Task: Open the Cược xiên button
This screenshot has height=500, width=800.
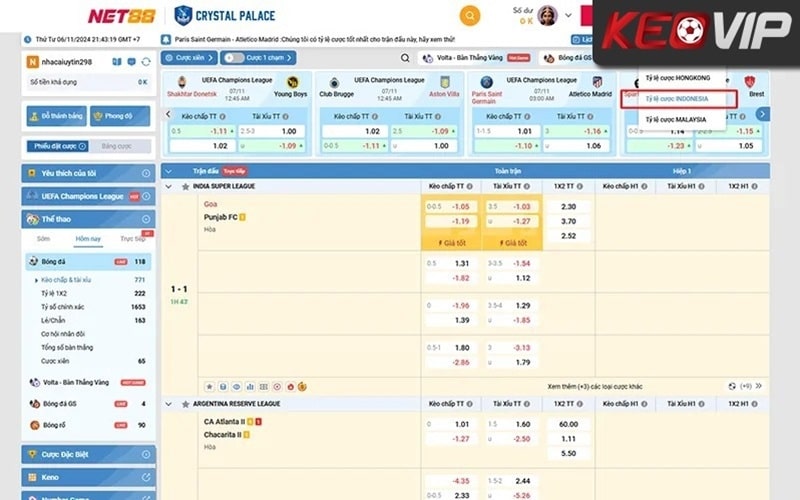Action: pyautogui.click(x=189, y=58)
